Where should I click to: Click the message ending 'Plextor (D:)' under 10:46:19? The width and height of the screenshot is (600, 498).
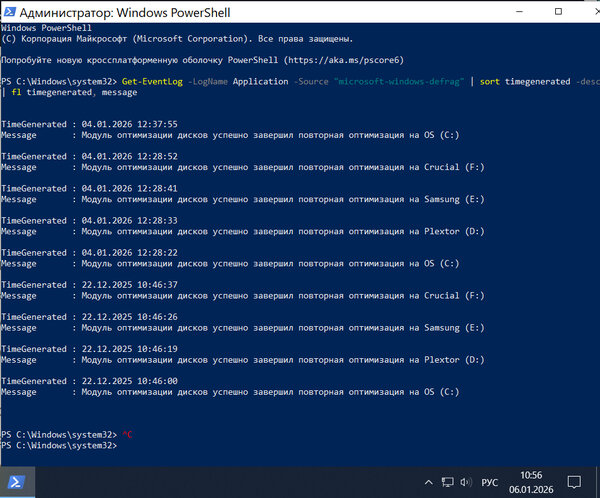pos(283,360)
